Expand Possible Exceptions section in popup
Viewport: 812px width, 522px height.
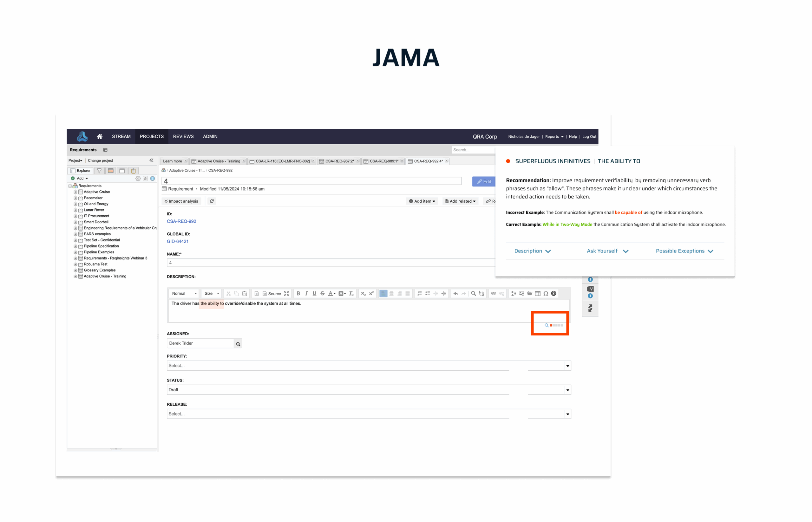[x=684, y=251]
